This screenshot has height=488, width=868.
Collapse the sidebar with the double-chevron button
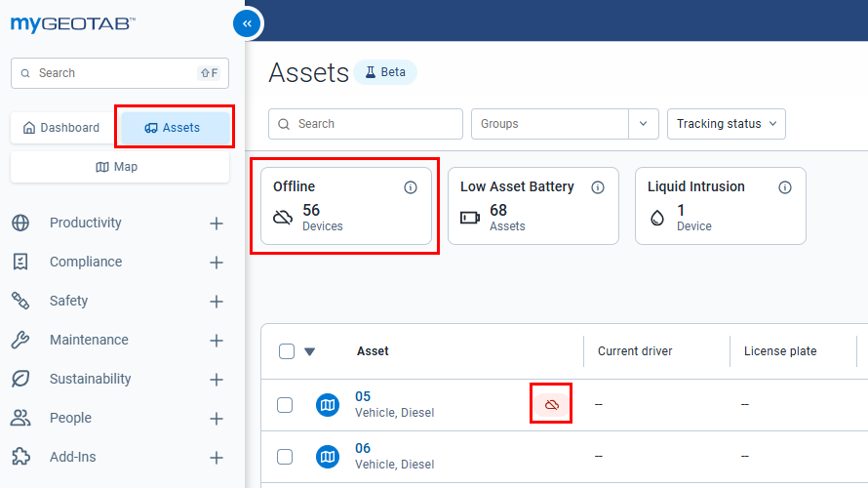point(247,23)
